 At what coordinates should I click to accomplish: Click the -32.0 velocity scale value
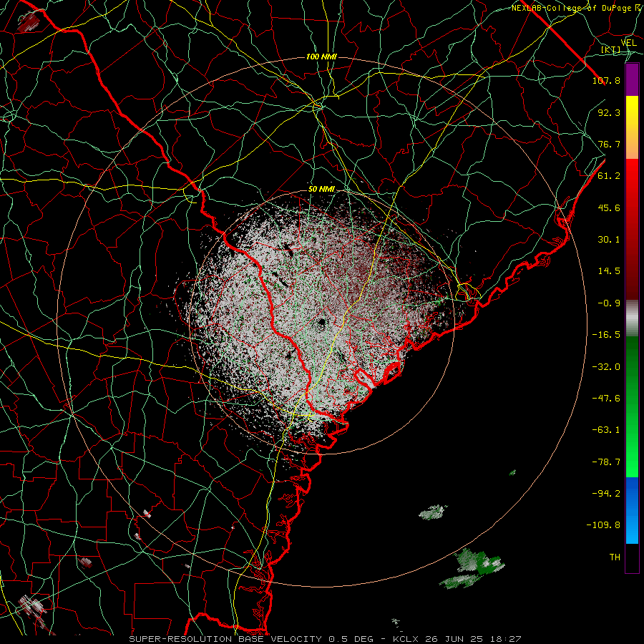tap(606, 367)
